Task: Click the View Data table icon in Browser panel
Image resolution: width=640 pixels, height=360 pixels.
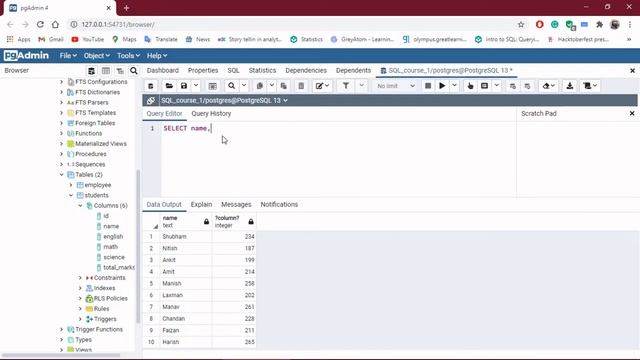Action: [106, 71]
